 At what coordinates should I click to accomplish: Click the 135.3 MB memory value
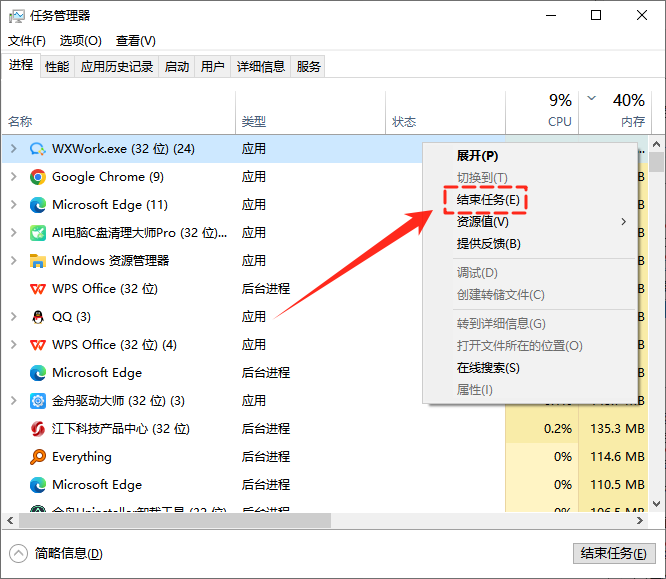[x=617, y=429]
